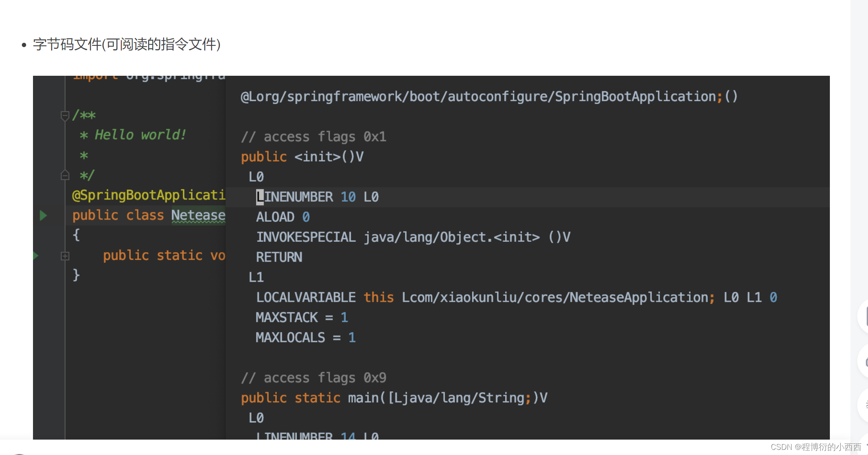Click the underlined Netease class name
Viewport: 868px width, 455px height.
pos(198,215)
